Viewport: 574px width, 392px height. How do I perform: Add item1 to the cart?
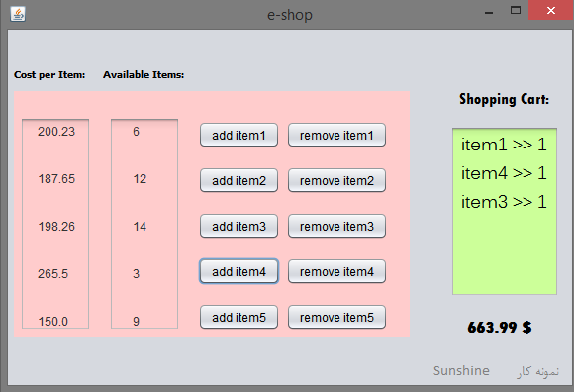coord(239,135)
